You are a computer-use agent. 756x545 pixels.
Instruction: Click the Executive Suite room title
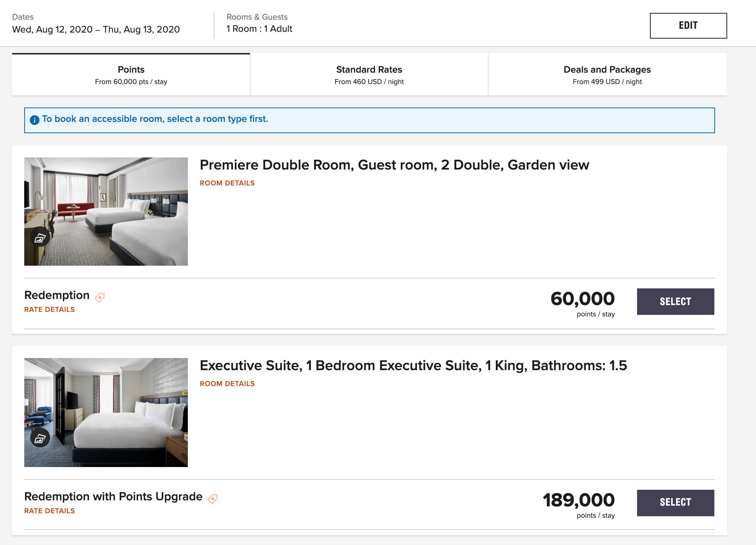coord(413,366)
